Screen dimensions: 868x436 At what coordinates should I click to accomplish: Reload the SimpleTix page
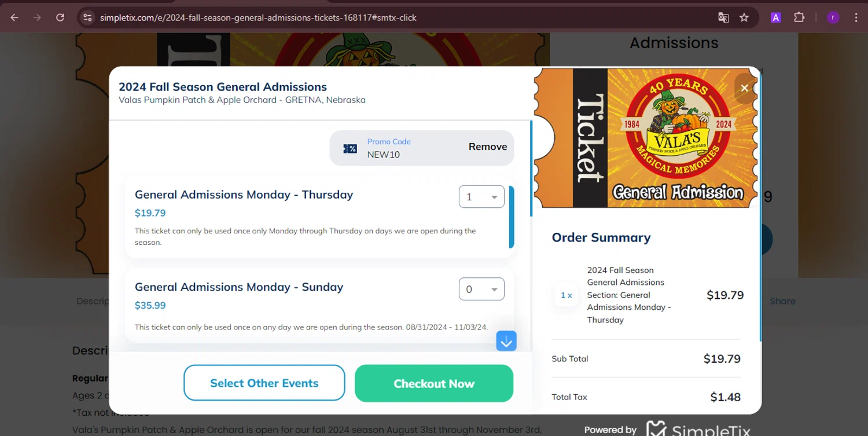(x=60, y=17)
